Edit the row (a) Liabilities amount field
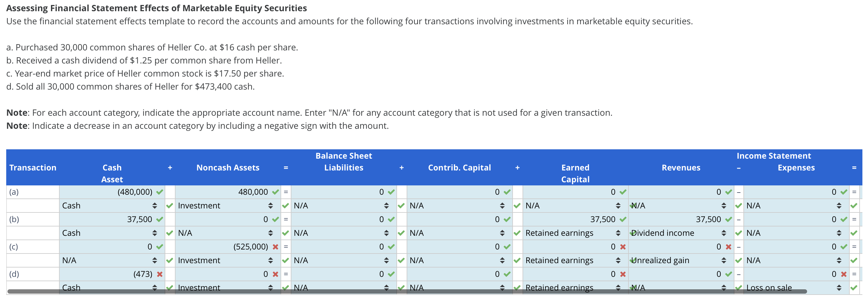This screenshot has width=868, height=298. click(x=344, y=192)
